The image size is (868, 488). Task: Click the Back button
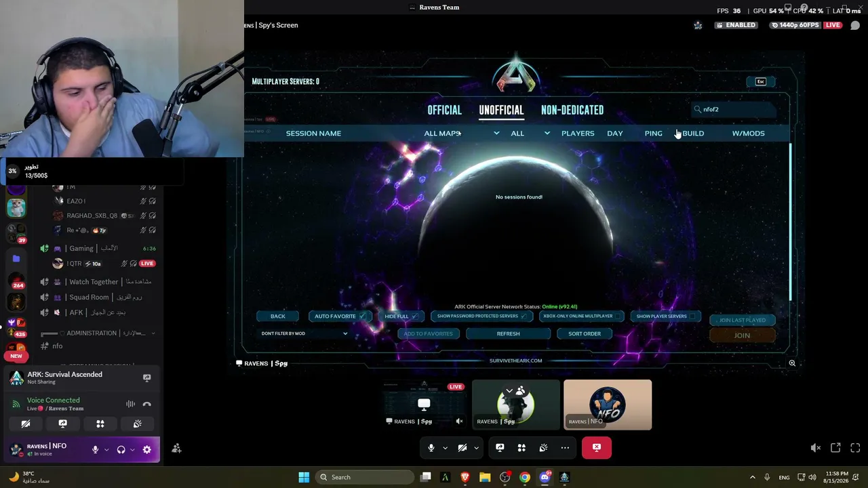click(278, 316)
